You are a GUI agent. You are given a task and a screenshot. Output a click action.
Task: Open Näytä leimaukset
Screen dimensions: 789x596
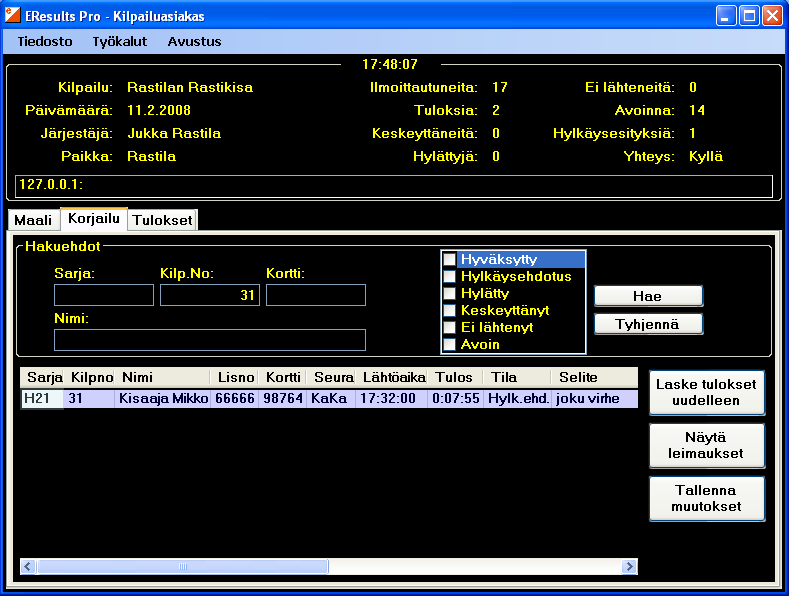(x=706, y=445)
